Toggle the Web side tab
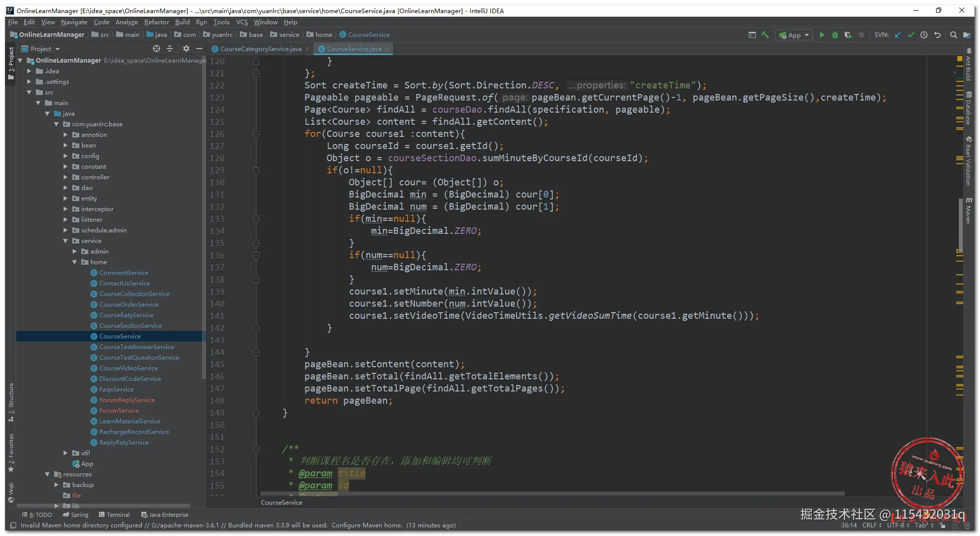This screenshot has height=536, width=980. [x=11, y=493]
